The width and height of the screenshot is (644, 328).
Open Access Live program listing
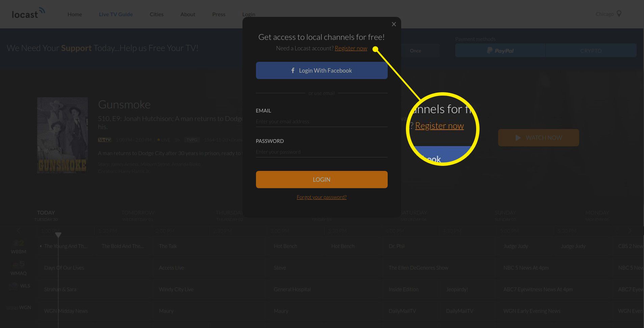(x=172, y=268)
